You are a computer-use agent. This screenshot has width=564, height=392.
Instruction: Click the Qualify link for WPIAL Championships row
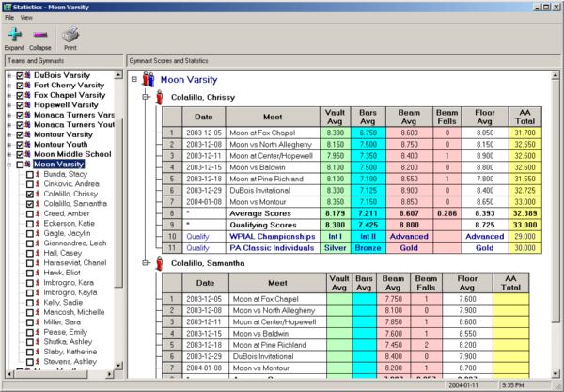click(197, 236)
